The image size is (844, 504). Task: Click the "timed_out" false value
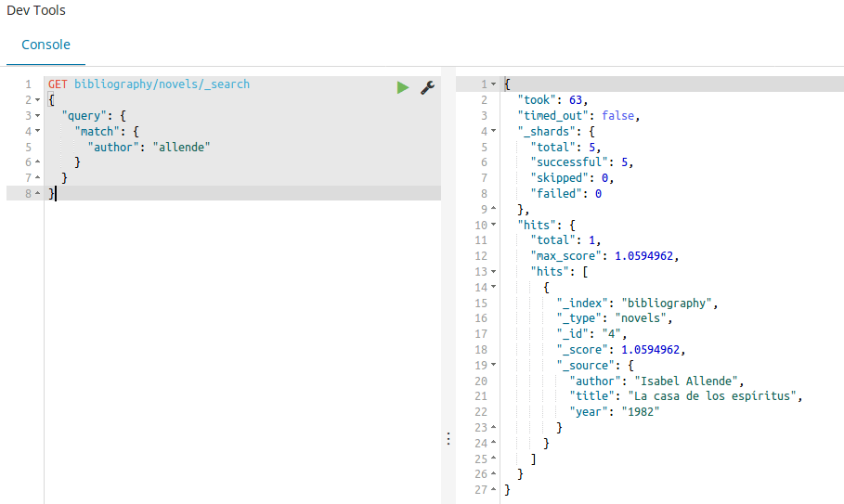(x=618, y=116)
